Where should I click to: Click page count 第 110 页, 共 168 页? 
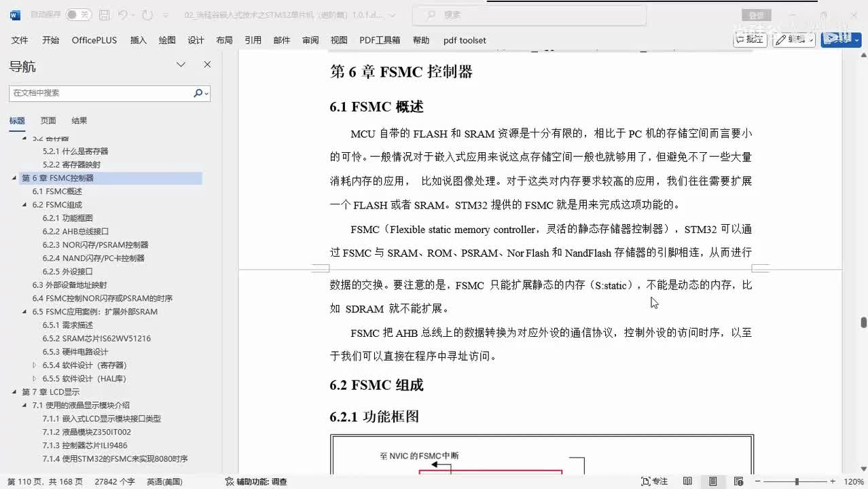45,482
